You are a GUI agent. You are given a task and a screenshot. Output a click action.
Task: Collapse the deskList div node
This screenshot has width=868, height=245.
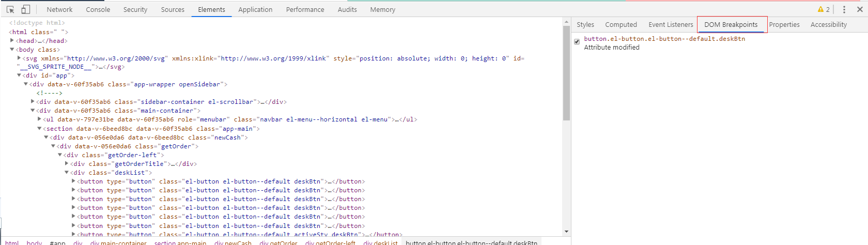pyautogui.click(x=67, y=172)
